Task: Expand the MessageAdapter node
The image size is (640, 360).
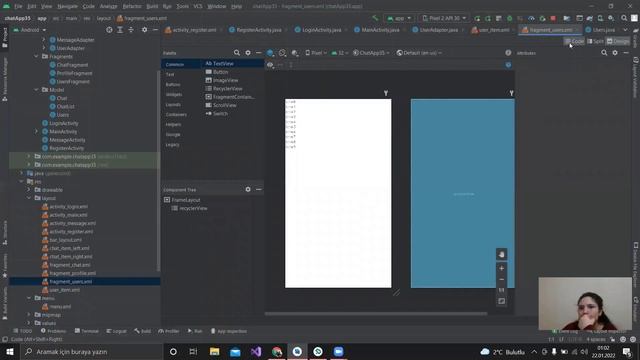Action: (44, 40)
